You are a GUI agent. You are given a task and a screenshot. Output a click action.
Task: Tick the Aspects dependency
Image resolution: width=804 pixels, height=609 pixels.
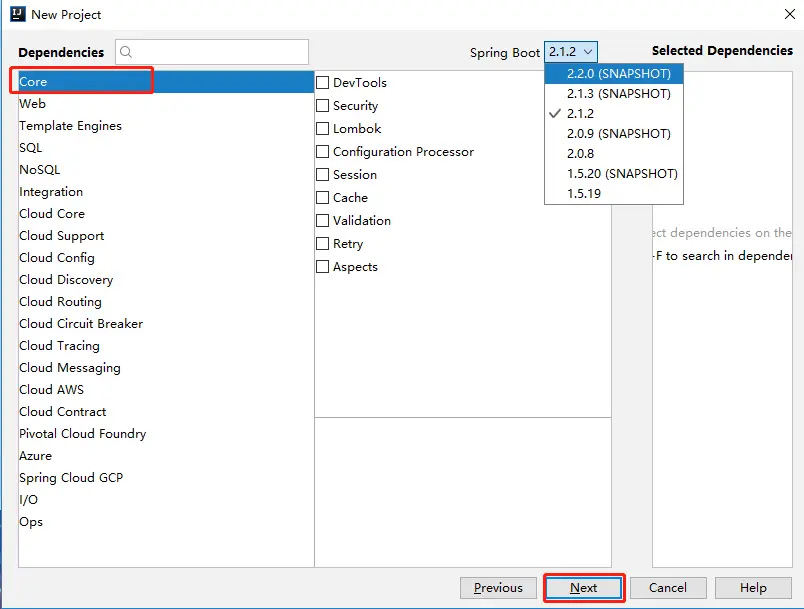coord(323,267)
